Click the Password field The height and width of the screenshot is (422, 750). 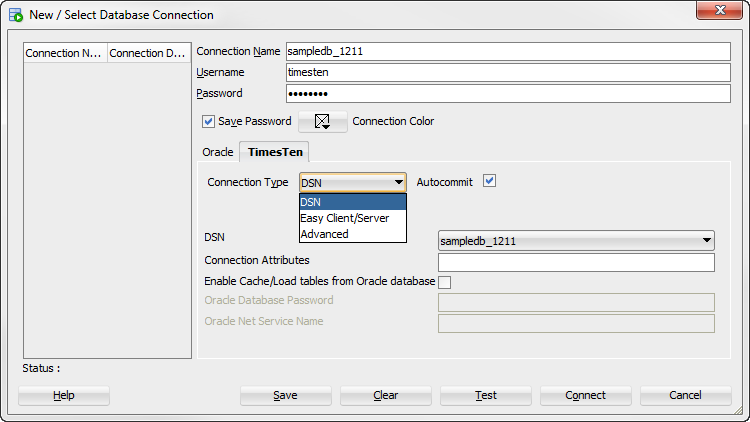click(508, 94)
